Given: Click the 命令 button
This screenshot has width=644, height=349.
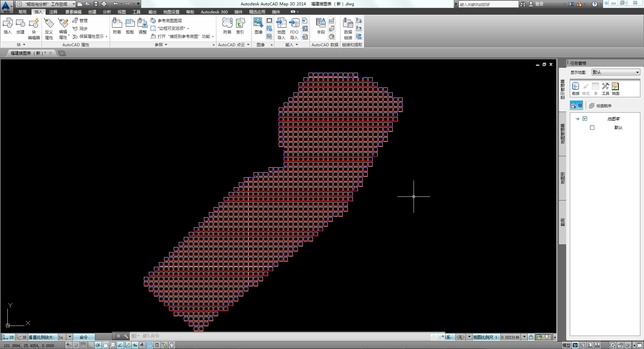Looking at the screenshot, I should 84,337.
